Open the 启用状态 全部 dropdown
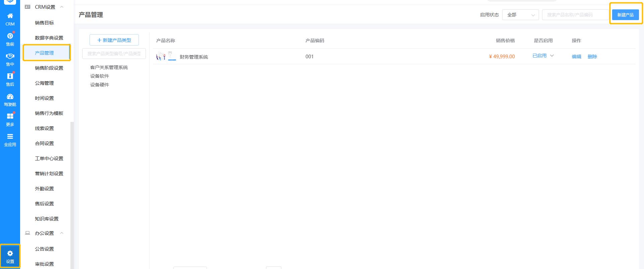644x269 pixels. tap(520, 15)
